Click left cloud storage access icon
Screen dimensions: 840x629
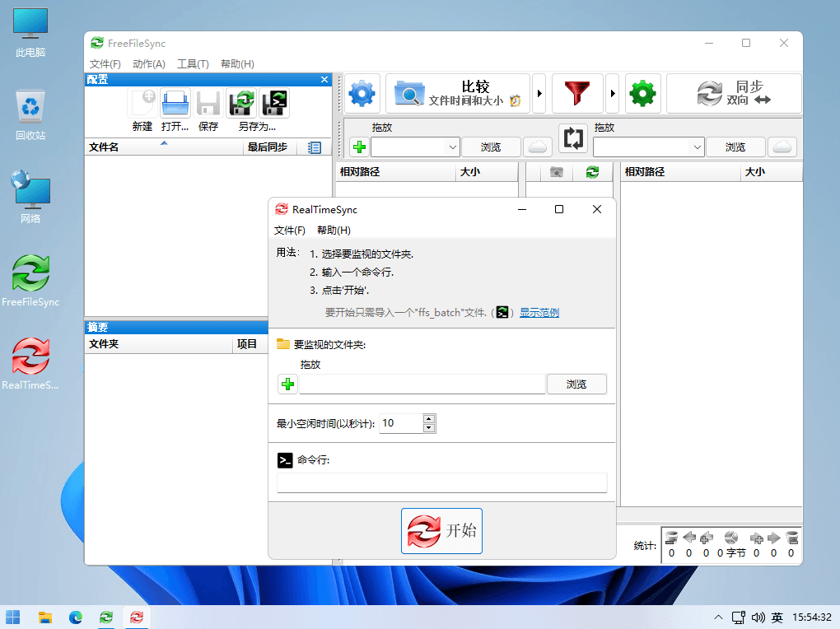click(x=537, y=147)
